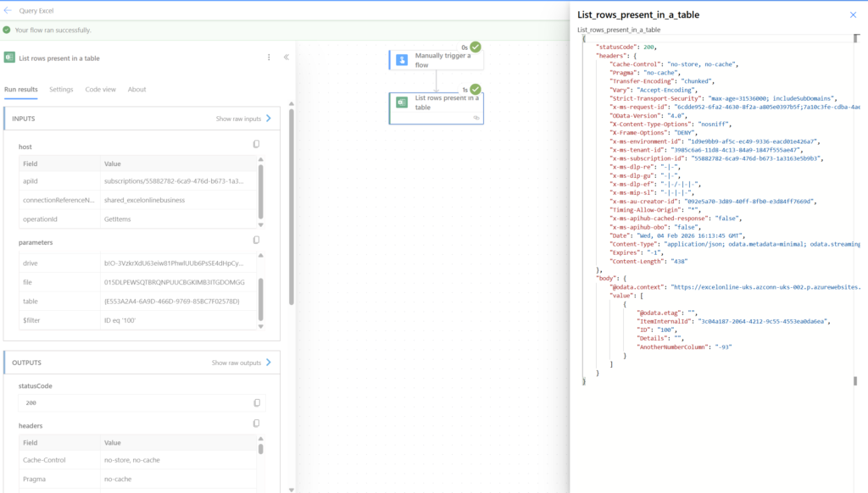Image resolution: width=868 pixels, height=493 pixels.
Task: Click the Date header value in JSON
Action: [x=690, y=235]
